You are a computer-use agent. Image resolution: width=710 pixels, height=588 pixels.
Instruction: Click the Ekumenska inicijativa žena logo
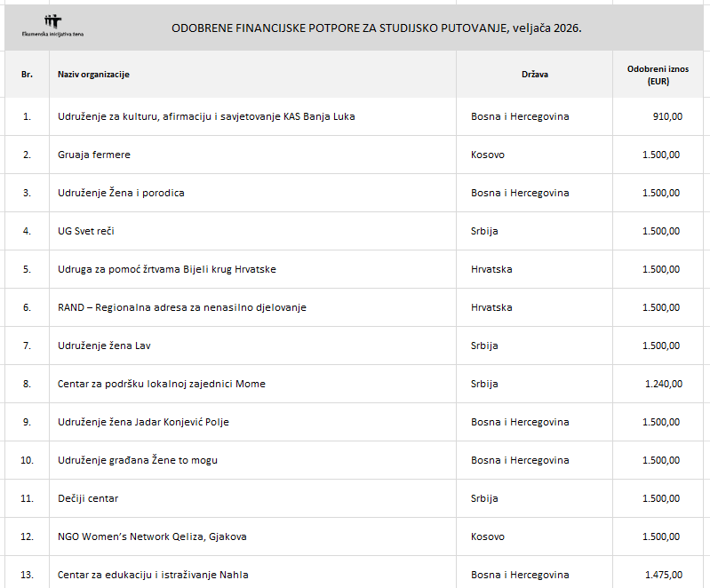click(53, 26)
